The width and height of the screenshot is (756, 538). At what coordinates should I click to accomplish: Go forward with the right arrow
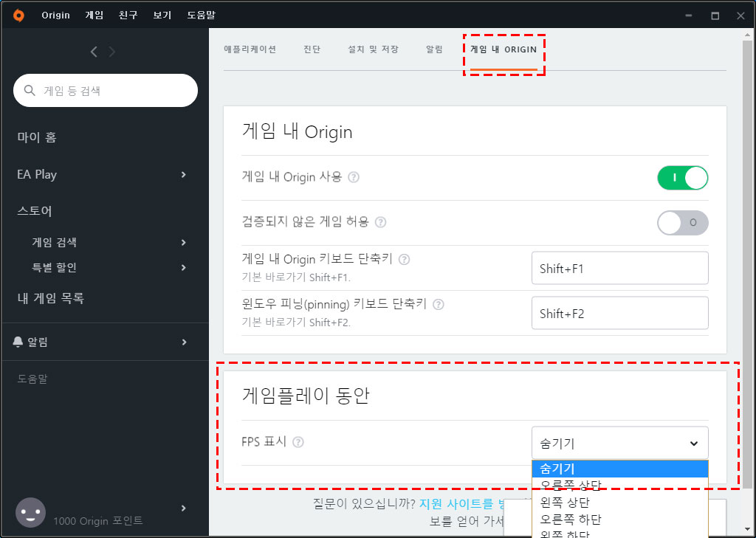(x=112, y=52)
